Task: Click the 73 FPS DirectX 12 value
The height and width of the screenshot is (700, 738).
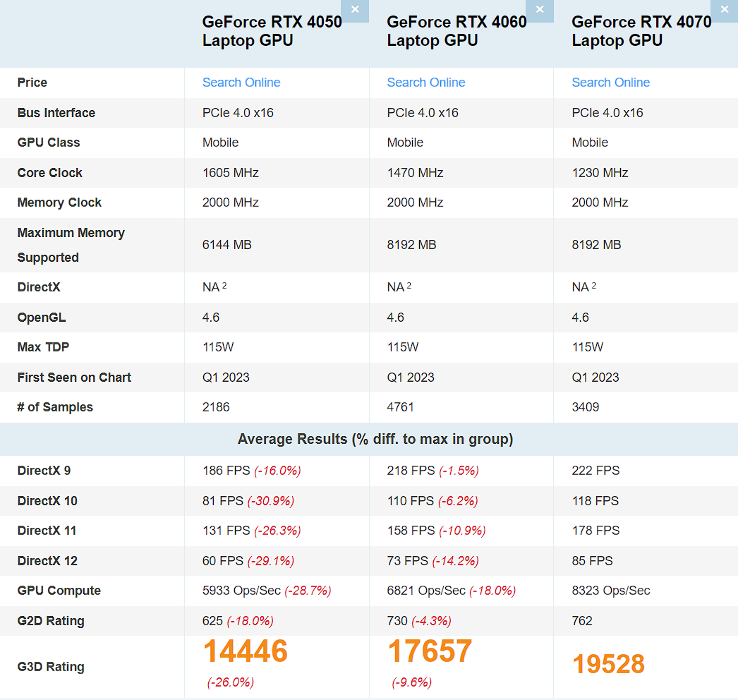Action: tap(408, 561)
